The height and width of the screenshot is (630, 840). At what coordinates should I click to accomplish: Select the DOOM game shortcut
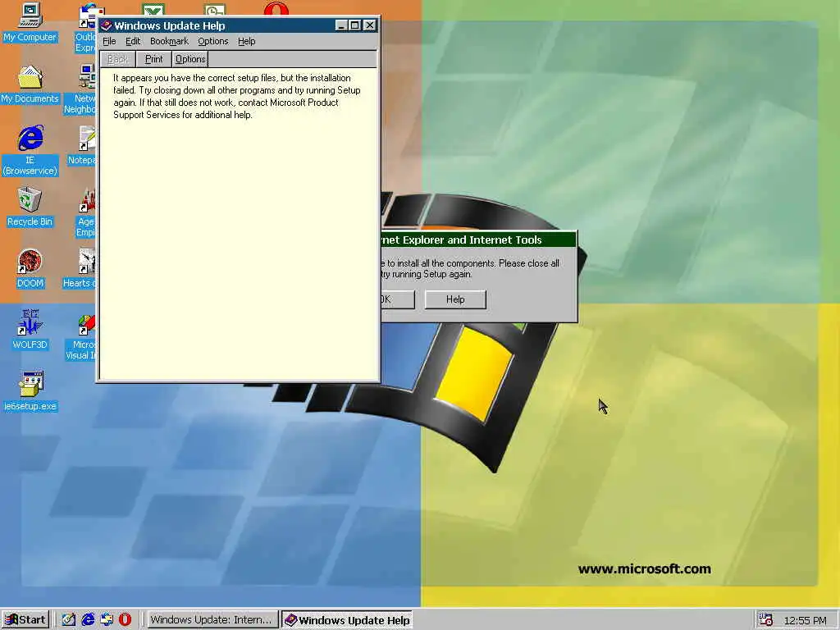coord(30,269)
